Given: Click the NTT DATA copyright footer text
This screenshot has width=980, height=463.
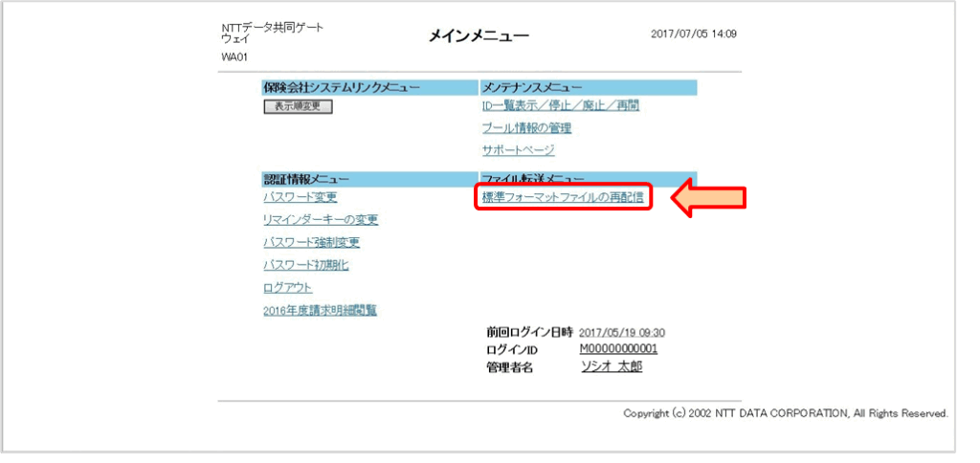Looking at the screenshot, I should (x=785, y=413).
